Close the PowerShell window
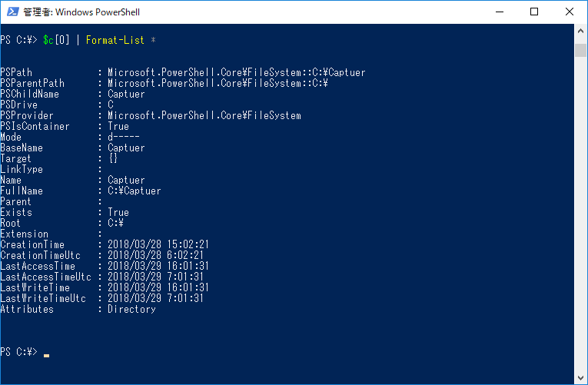The image size is (588, 385). point(570,12)
